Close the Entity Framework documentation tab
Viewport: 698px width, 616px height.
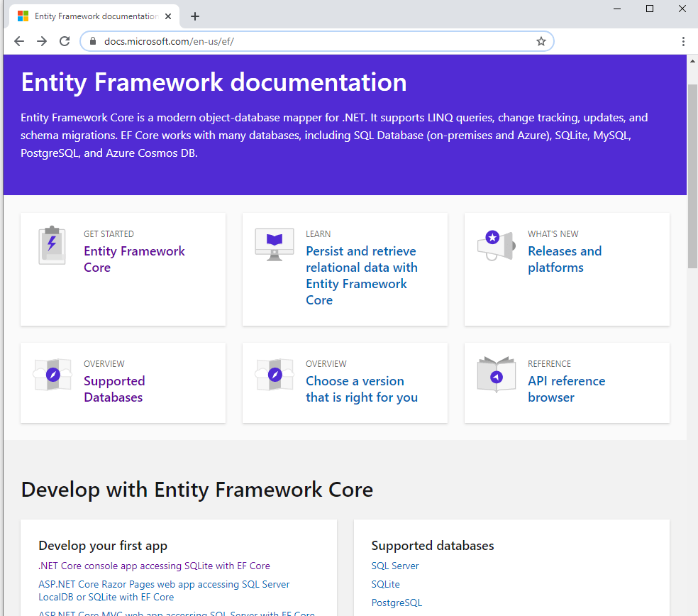(x=168, y=16)
